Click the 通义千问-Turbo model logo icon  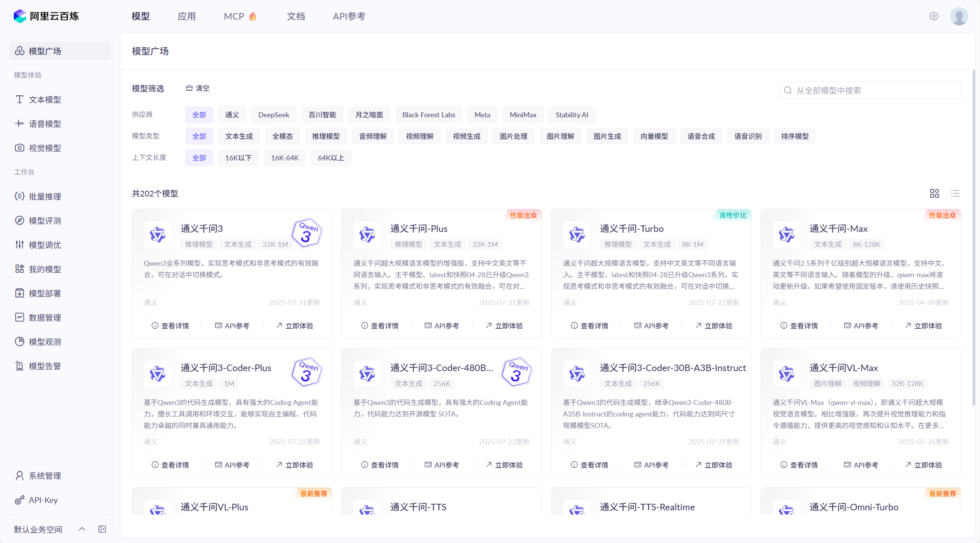(x=577, y=234)
